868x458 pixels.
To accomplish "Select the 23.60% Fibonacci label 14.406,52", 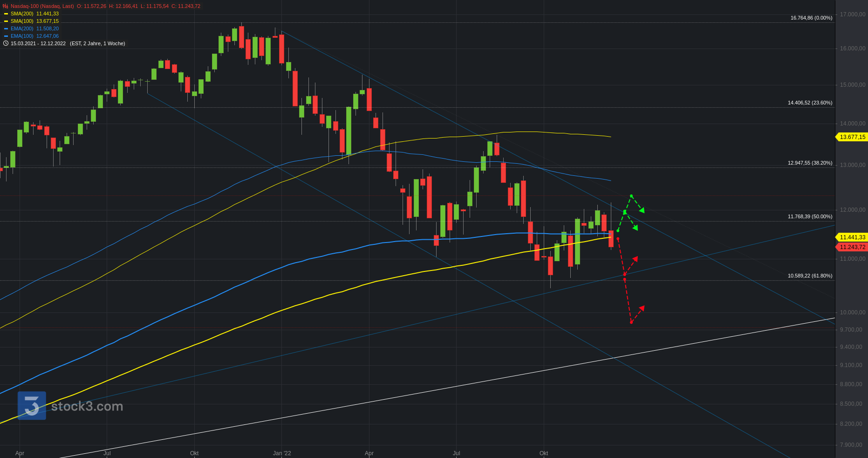I will [809, 103].
